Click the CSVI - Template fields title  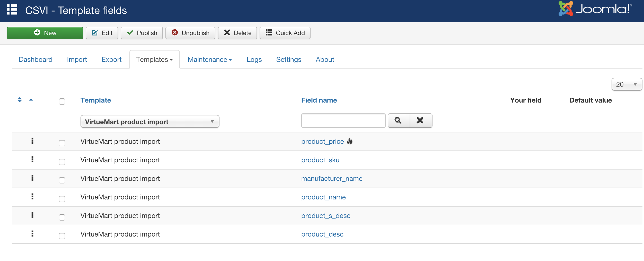tap(76, 10)
